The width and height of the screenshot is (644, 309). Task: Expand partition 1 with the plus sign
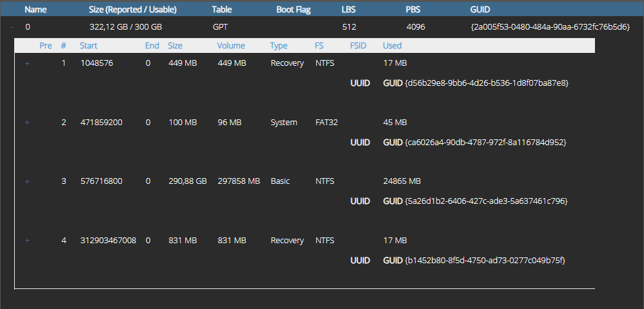tap(27, 63)
